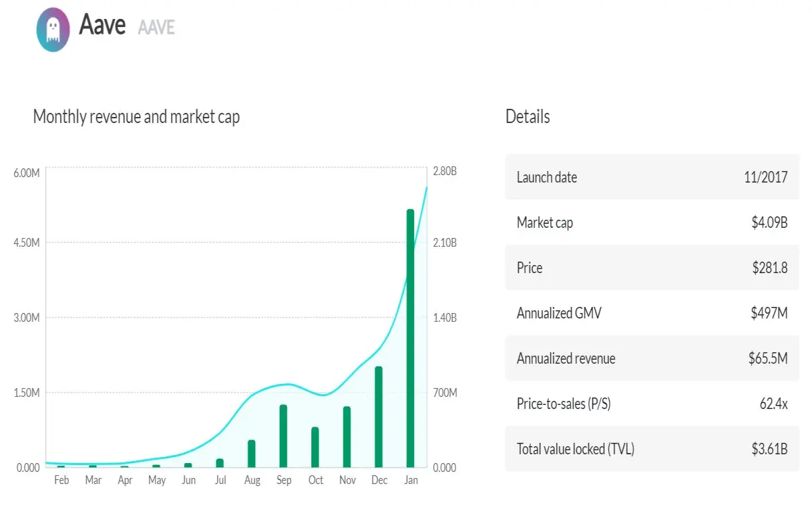Click the AAVE ticker symbol text
Image resolution: width=812 pixels, height=505 pixels.
pos(156,27)
